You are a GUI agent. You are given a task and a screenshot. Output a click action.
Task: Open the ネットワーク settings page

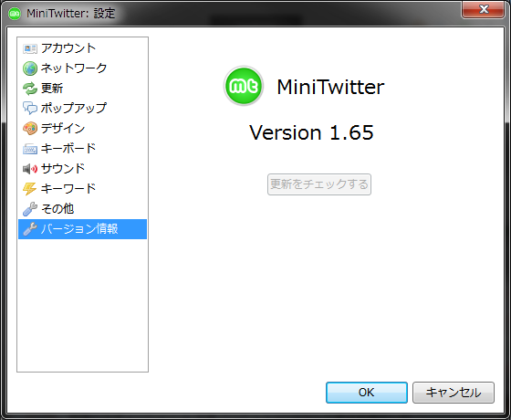point(82,68)
